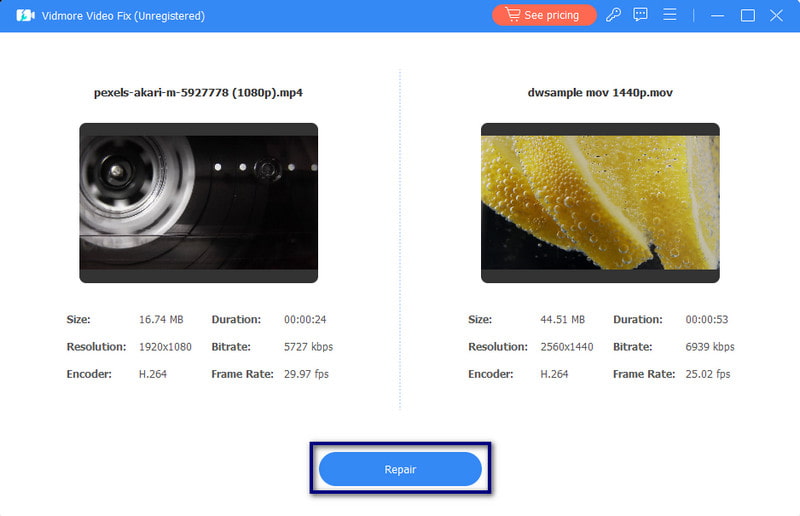Open the hamburger menu in title bar
This screenshot has height=516, width=800.
pos(670,15)
